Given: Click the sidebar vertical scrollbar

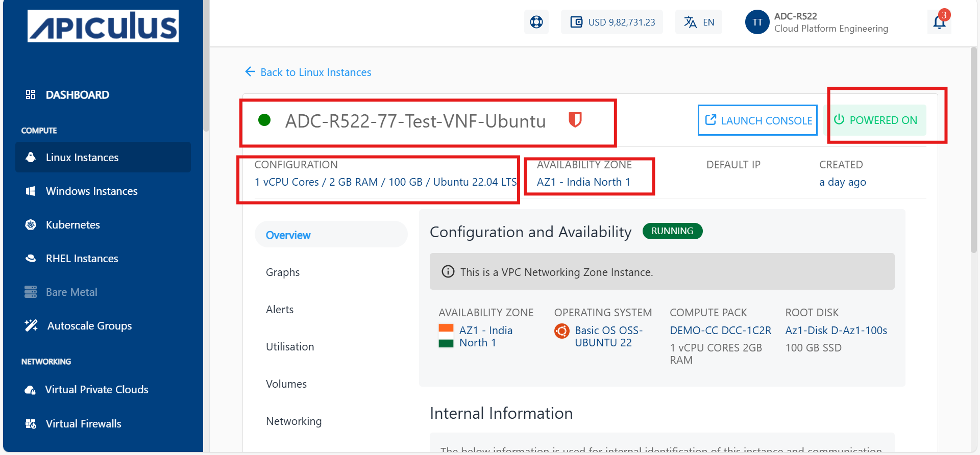Looking at the screenshot, I should [x=206, y=66].
